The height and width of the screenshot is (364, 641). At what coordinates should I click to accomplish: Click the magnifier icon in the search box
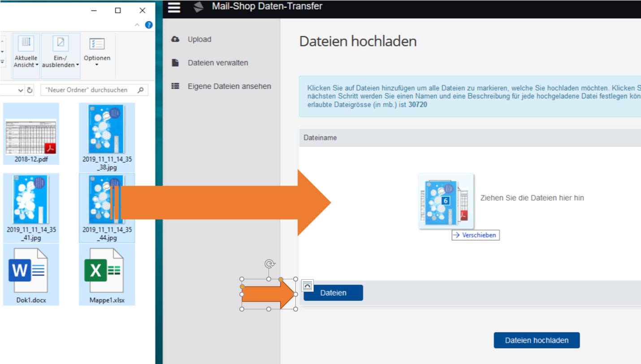point(140,90)
